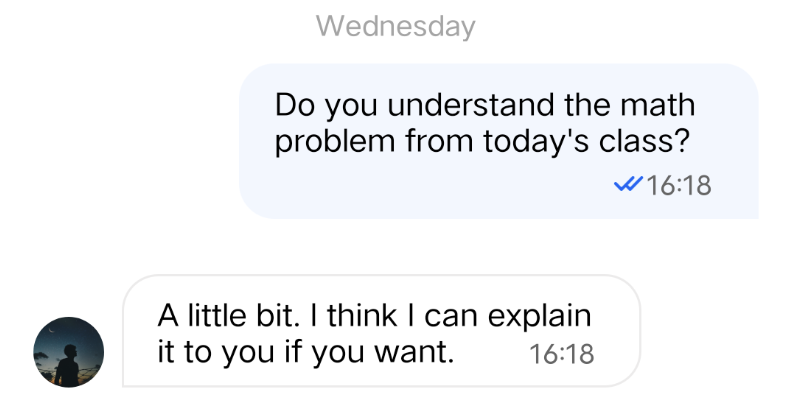Image resolution: width=788 pixels, height=404 pixels.
Task: Click the line "problem from today's class?"
Action: [x=482, y=141]
